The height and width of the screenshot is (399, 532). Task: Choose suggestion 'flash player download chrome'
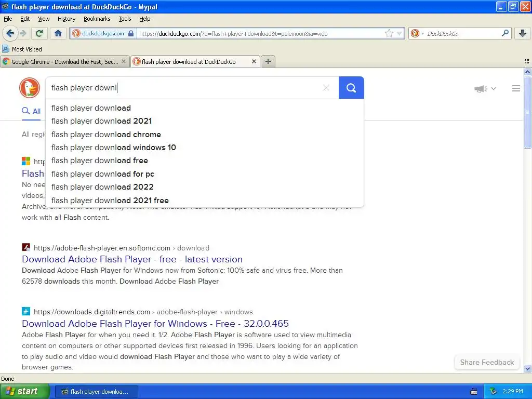205,135
